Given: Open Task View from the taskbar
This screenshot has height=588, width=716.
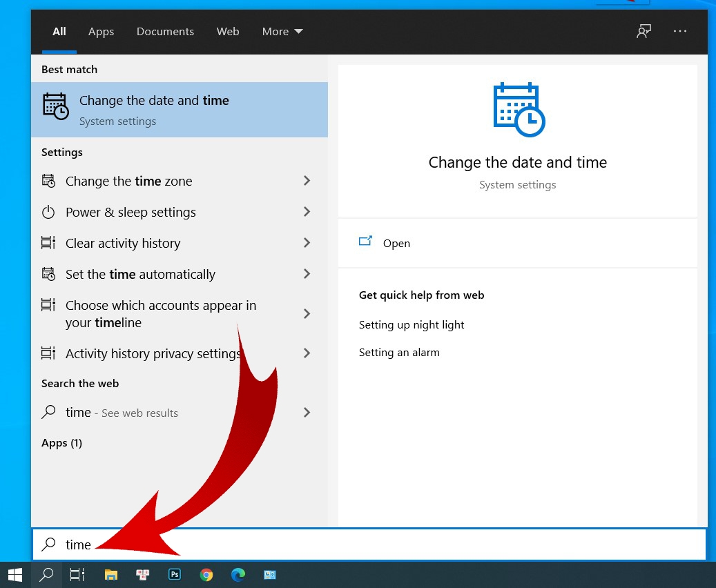Looking at the screenshot, I should pos(77,575).
